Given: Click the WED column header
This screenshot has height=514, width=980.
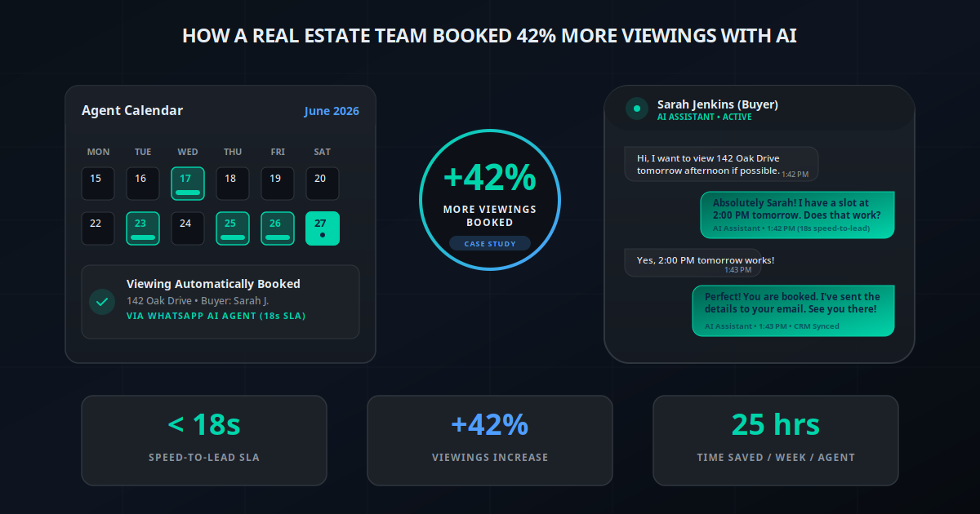Looking at the screenshot, I should click(188, 152).
